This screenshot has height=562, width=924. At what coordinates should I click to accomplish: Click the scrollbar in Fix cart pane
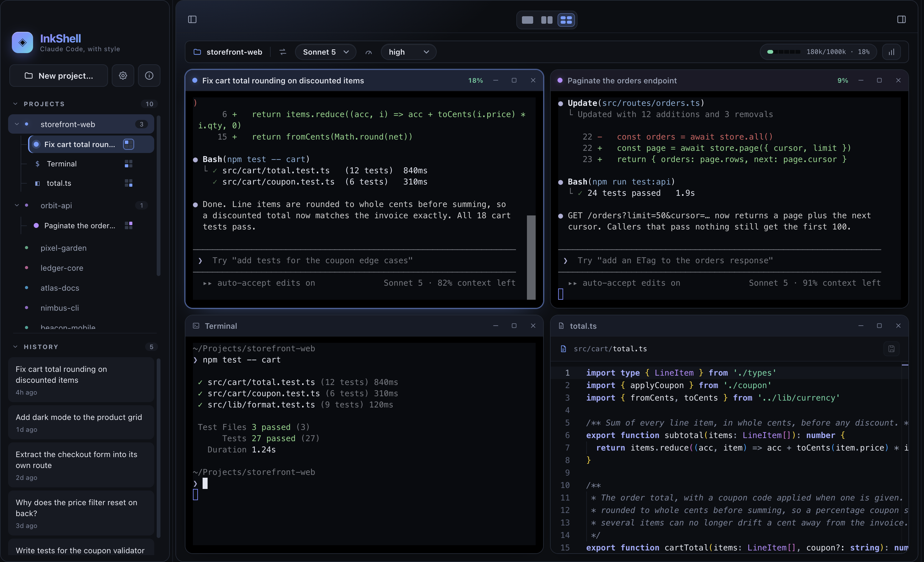(531, 257)
